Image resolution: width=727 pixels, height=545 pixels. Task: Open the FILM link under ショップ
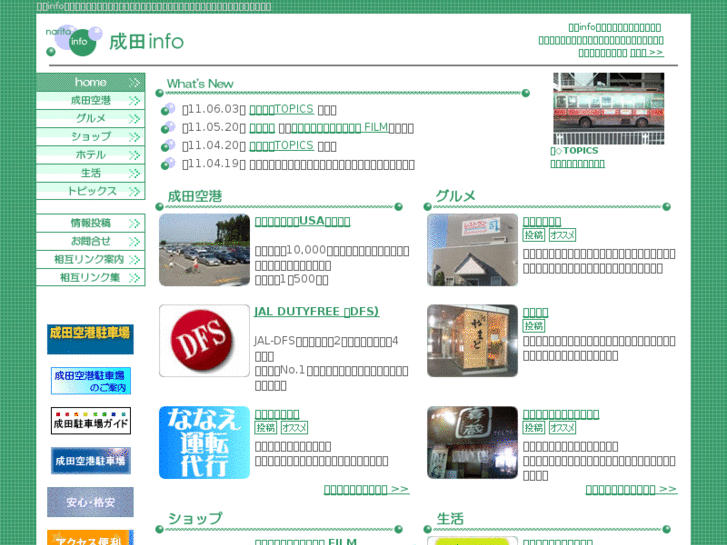tap(306, 541)
